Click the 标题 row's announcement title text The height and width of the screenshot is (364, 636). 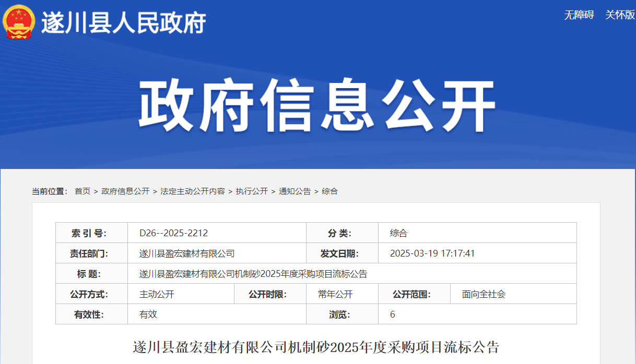click(x=253, y=274)
